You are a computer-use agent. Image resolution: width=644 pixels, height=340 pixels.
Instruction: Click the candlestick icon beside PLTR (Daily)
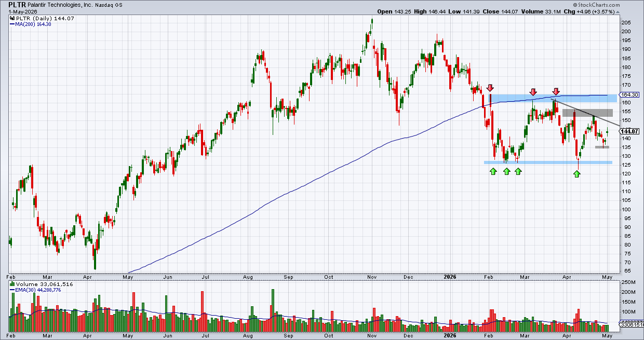click(12, 18)
